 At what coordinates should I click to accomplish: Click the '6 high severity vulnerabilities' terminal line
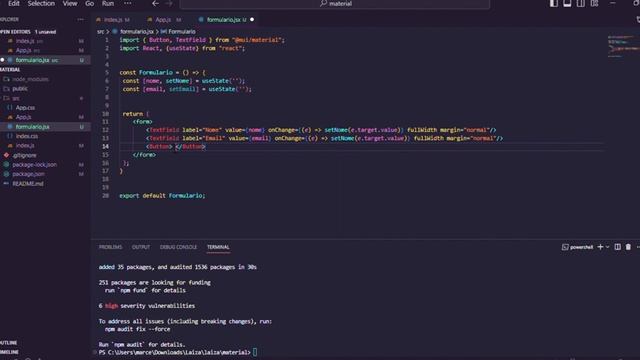point(147,306)
